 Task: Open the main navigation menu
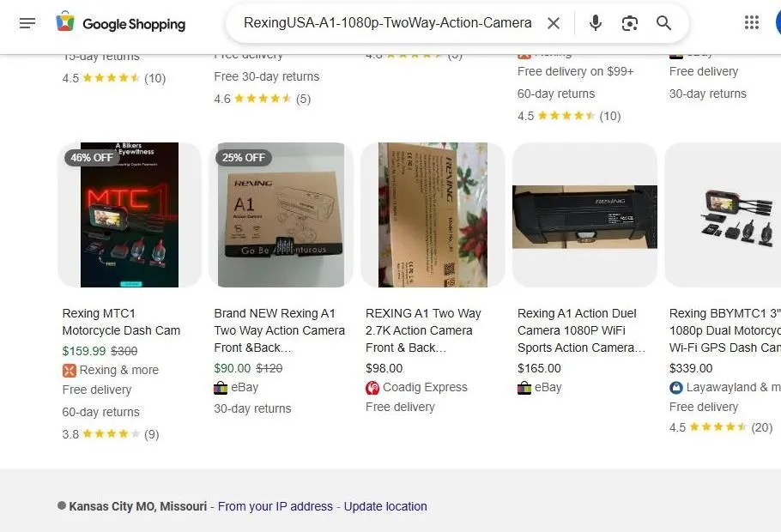[27, 23]
